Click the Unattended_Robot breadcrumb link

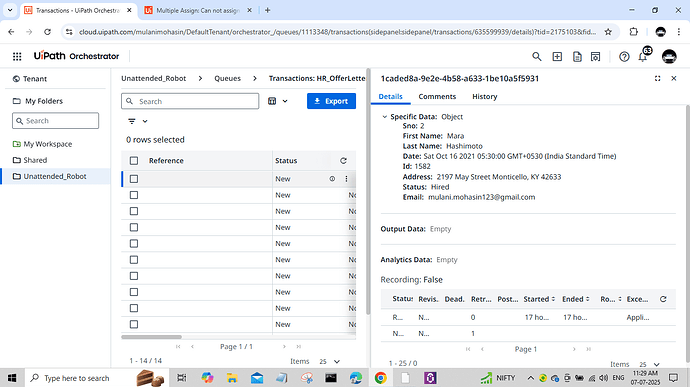click(154, 78)
